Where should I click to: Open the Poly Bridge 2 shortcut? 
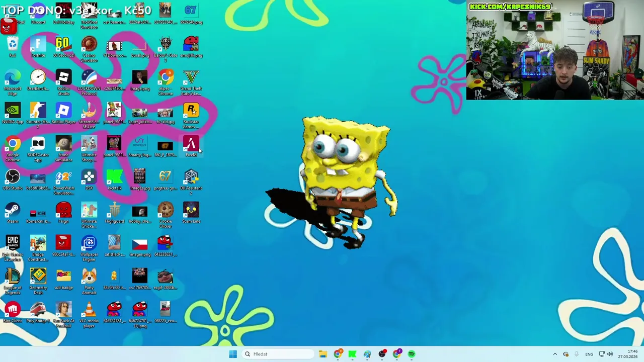[x=38, y=312]
